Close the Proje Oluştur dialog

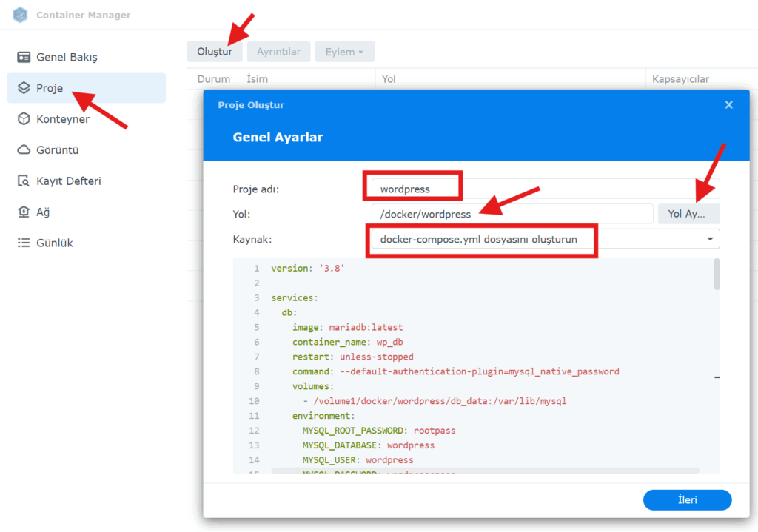click(x=728, y=105)
